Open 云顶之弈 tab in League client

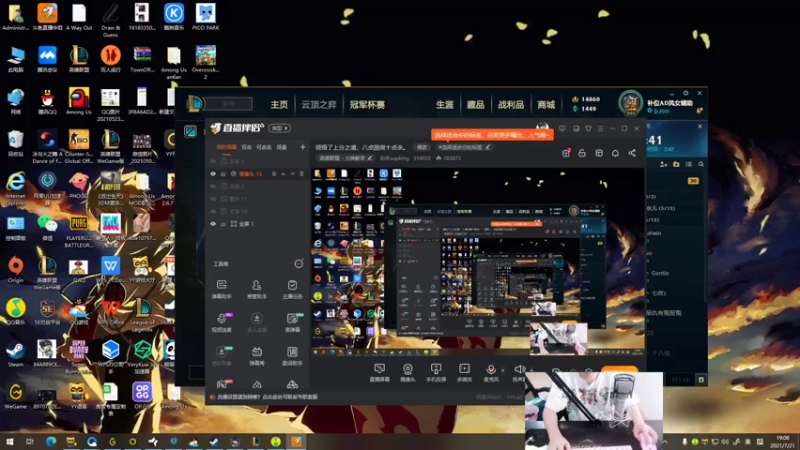click(319, 105)
